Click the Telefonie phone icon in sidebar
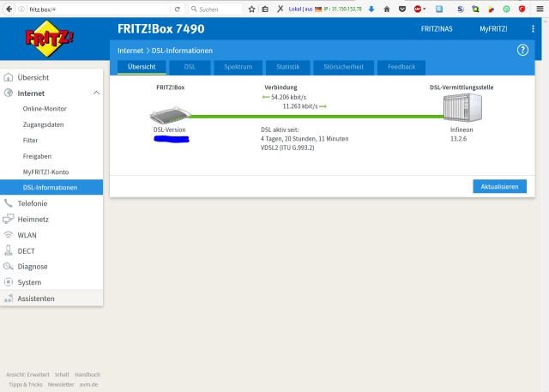549x392 pixels. tap(8, 203)
